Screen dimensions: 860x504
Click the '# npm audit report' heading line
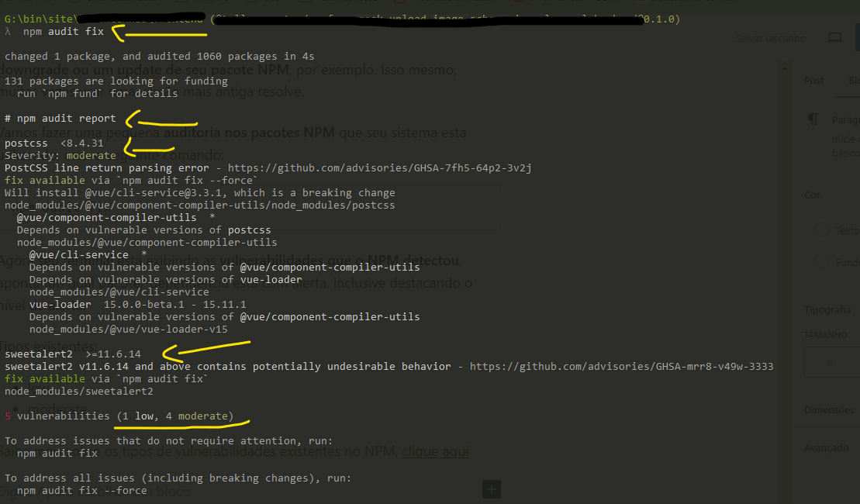pos(60,119)
